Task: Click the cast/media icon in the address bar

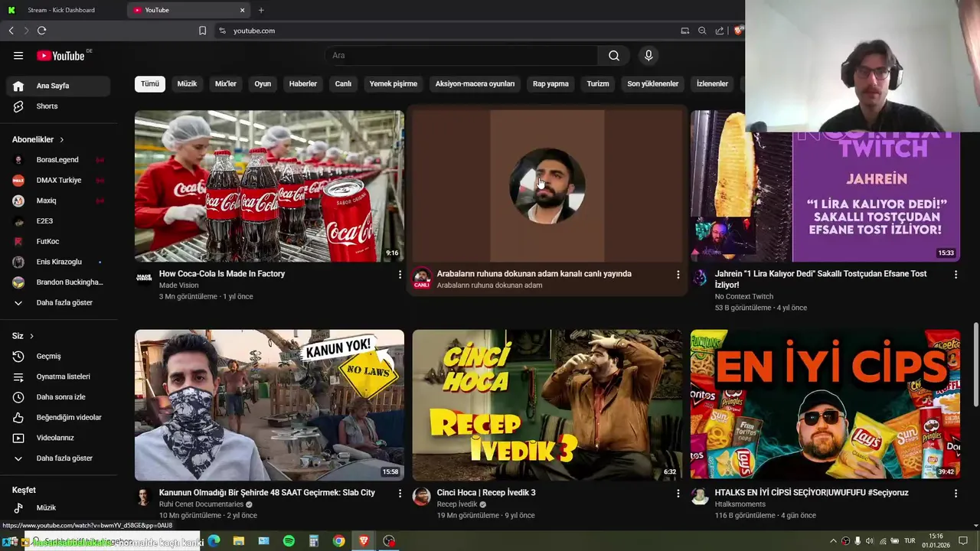Action: tap(684, 31)
